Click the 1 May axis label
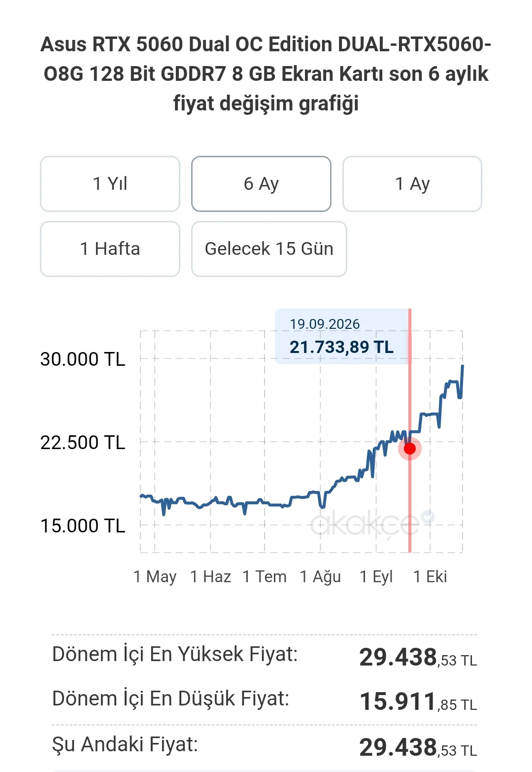 (x=155, y=577)
